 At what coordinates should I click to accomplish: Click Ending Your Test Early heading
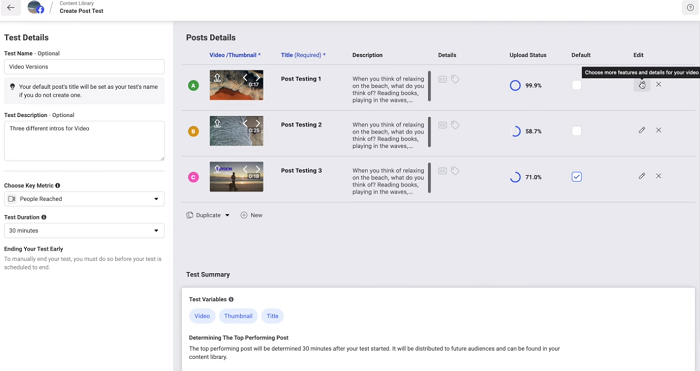pyautogui.click(x=33, y=249)
